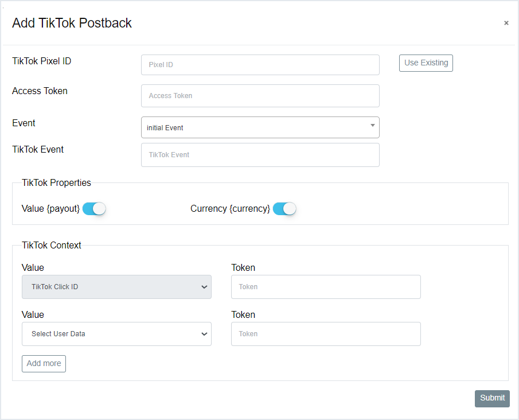Screen dimensions: 519x420
Task: Click into the Access Token field
Action: coord(260,96)
